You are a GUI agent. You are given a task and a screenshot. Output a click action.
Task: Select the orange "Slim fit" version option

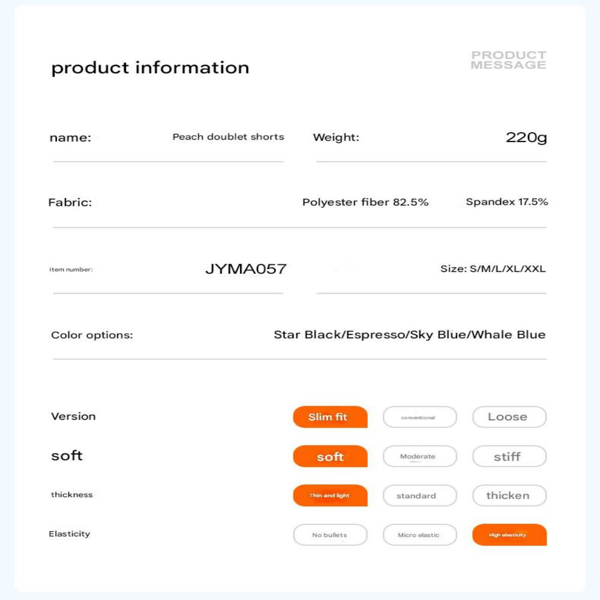(330, 417)
